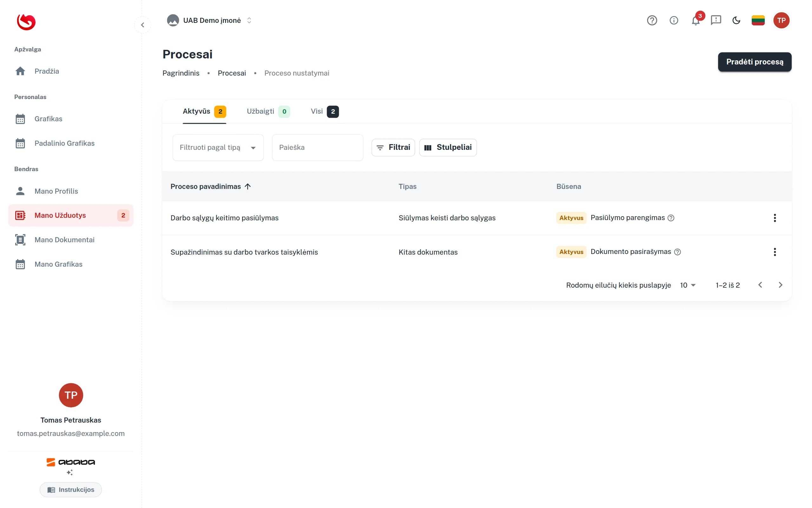Open the TP user avatar menu in header
The image size is (812, 508).
781,21
